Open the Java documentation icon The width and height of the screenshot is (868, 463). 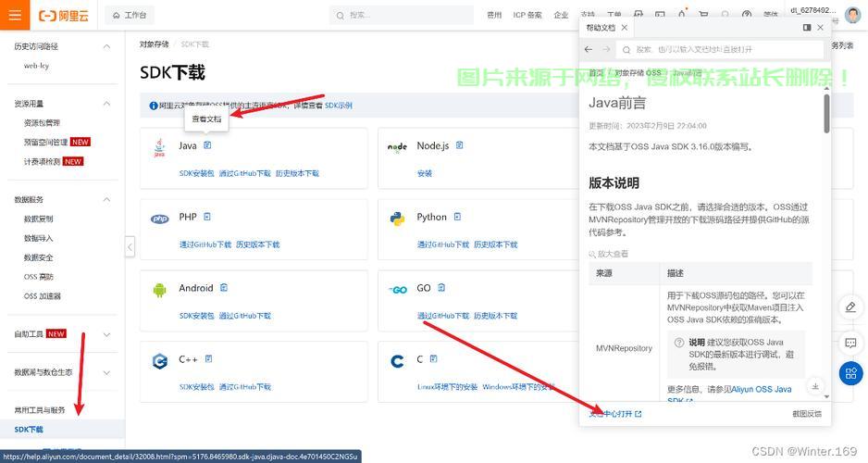tap(207, 145)
